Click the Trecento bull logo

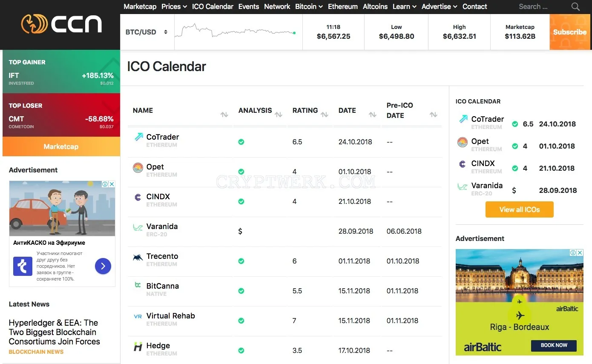click(138, 257)
